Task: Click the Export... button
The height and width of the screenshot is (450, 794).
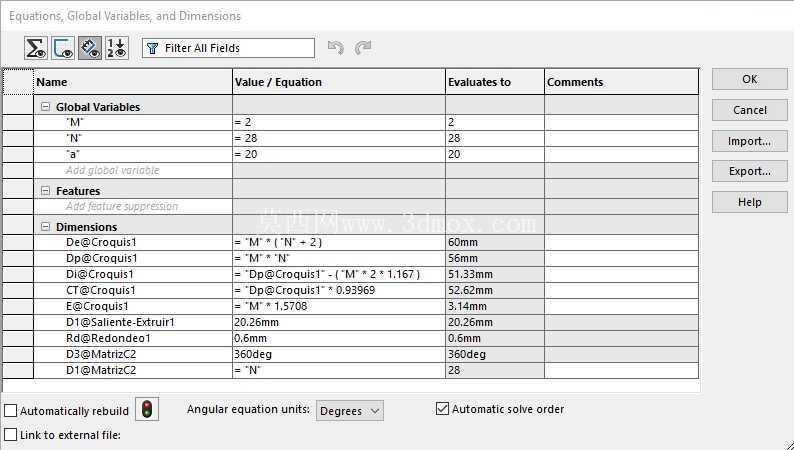Action: (x=750, y=171)
